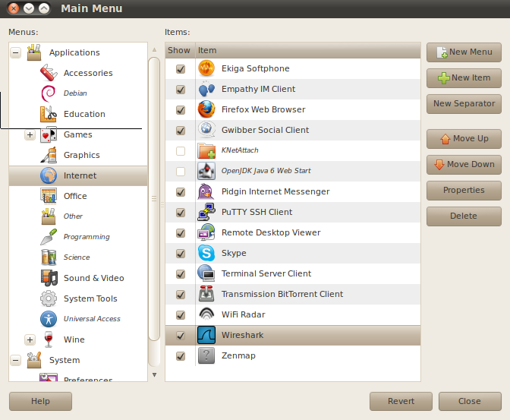The height and width of the screenshot is (420, 510).
Task: Expand the Wine menu tree node
Action: [30, 340]
